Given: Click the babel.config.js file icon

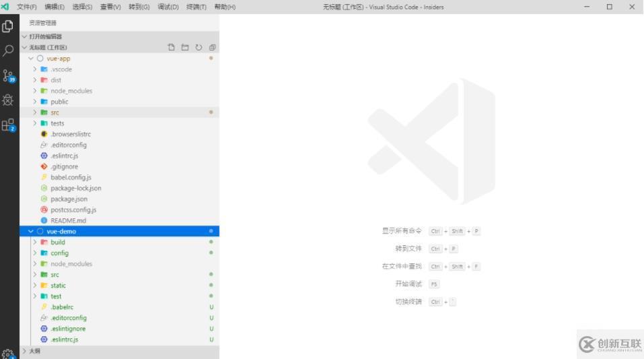Looking at the screenshot, I should point(44,177).
